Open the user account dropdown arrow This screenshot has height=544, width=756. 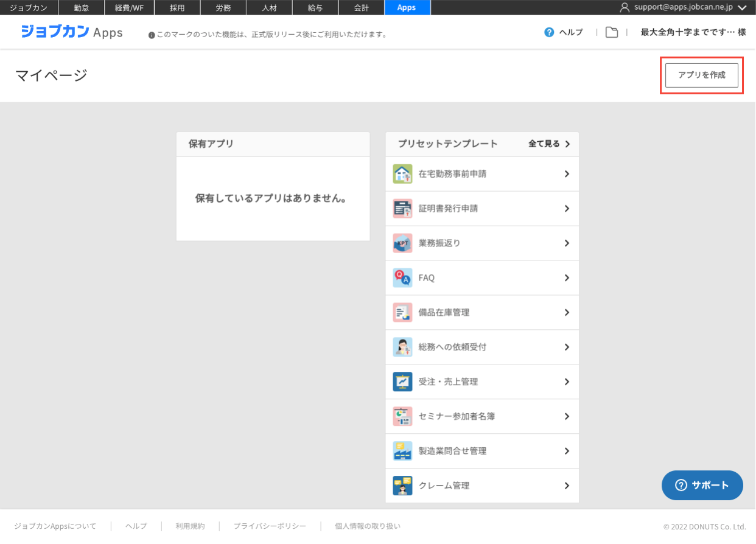pos(741,8)
